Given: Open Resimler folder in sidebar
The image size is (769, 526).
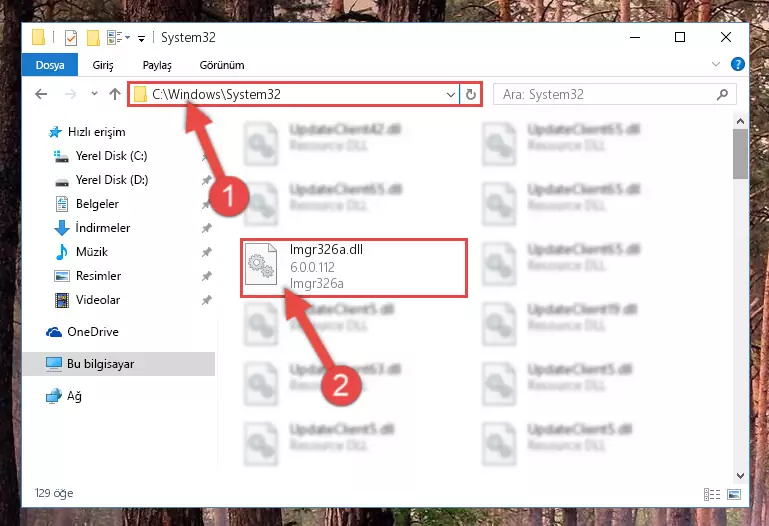Looking at the screenshot, I should 87,276.
